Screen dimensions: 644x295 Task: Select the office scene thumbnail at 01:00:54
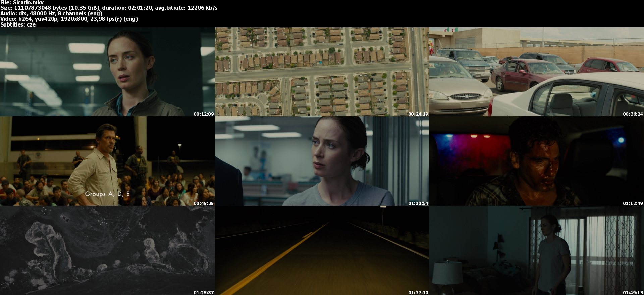click(322, 161)
